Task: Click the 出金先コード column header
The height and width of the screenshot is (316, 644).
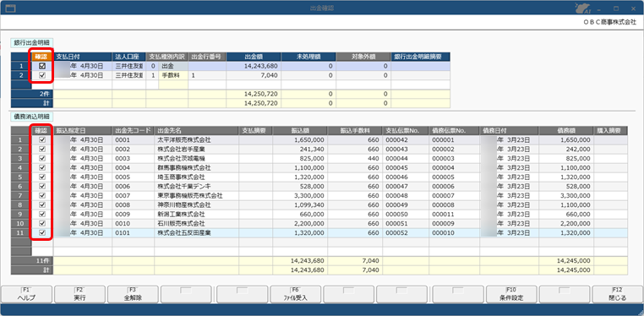Action: pos(133,130)
